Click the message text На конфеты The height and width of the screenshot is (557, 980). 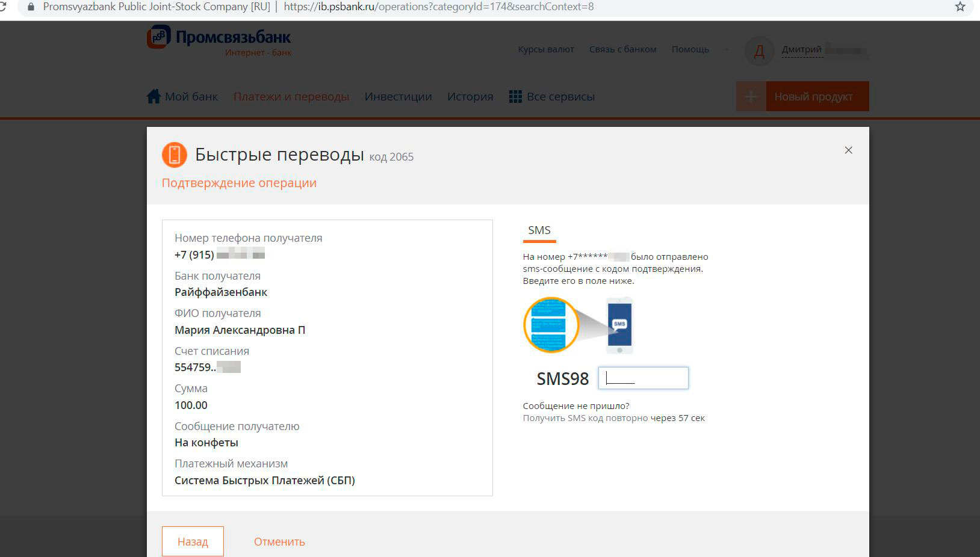click(x=206, y=443)
